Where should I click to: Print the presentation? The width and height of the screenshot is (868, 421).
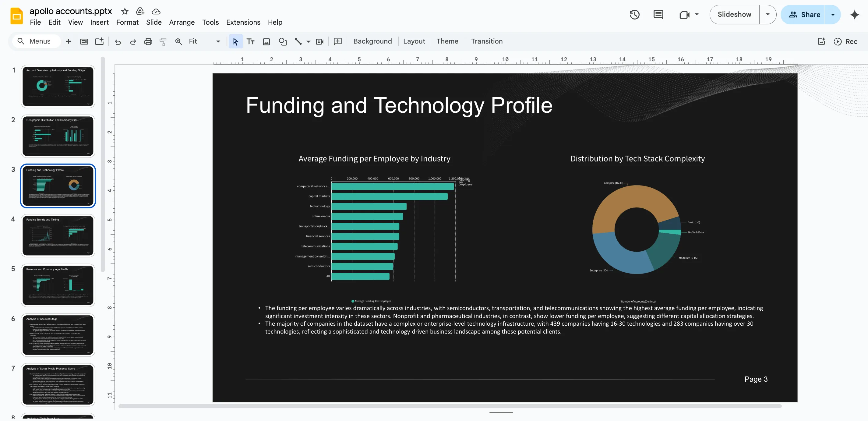pos(148,41)
